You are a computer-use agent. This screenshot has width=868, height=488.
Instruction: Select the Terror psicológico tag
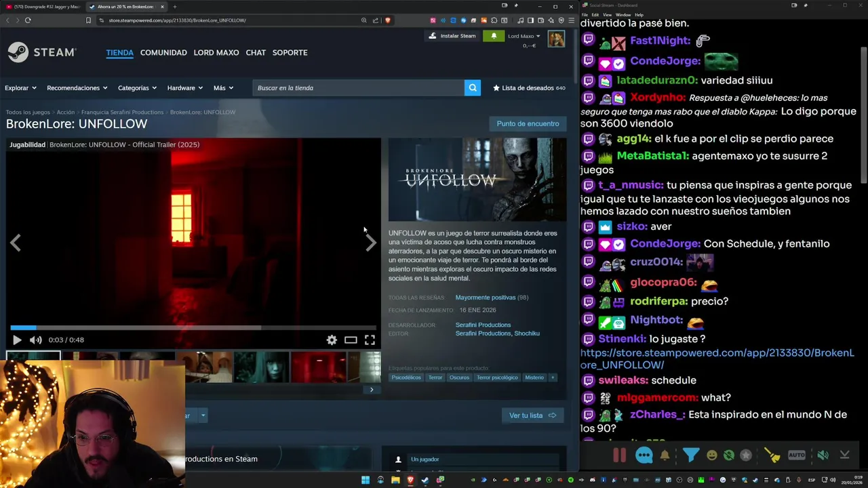497,378
